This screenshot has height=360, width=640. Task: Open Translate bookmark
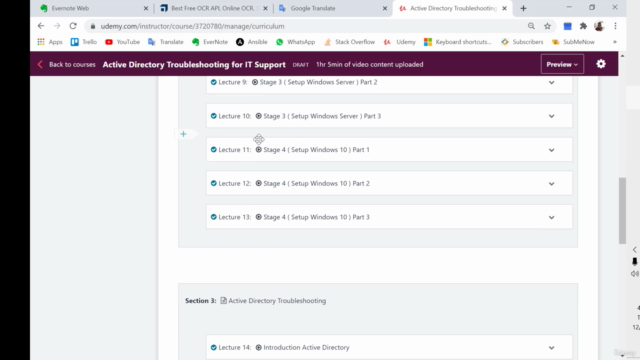coord(166,42)
